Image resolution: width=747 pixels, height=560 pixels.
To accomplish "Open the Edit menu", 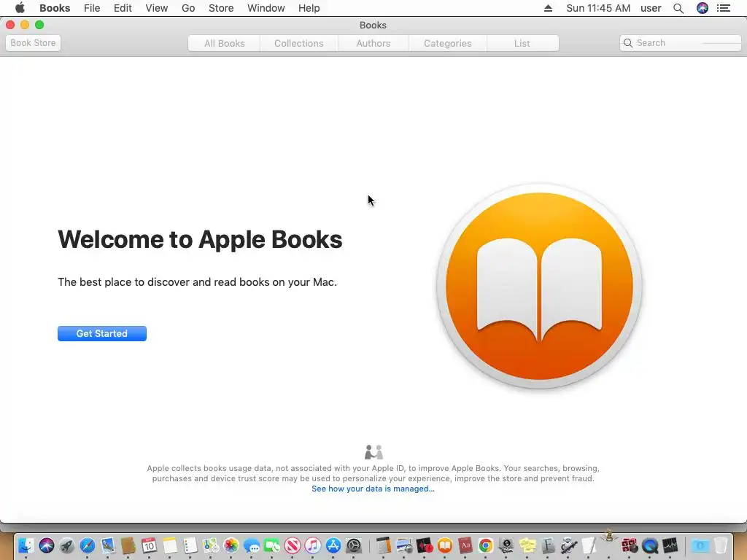I will (123, 8).
